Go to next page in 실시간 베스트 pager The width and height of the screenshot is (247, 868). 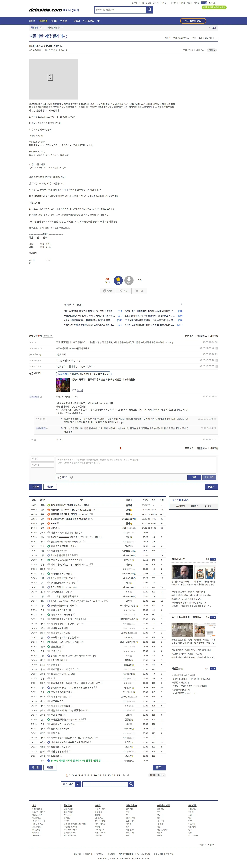[x=215, y=559]
